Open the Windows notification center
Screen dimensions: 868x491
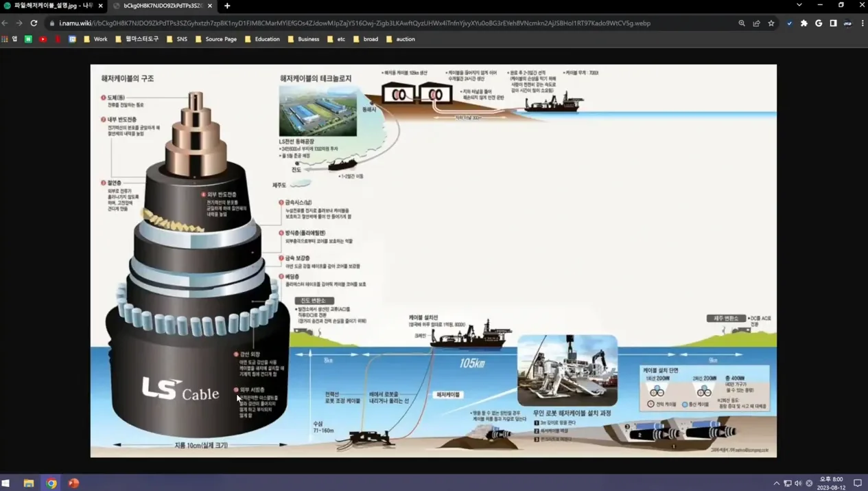[x=858, y=483]
